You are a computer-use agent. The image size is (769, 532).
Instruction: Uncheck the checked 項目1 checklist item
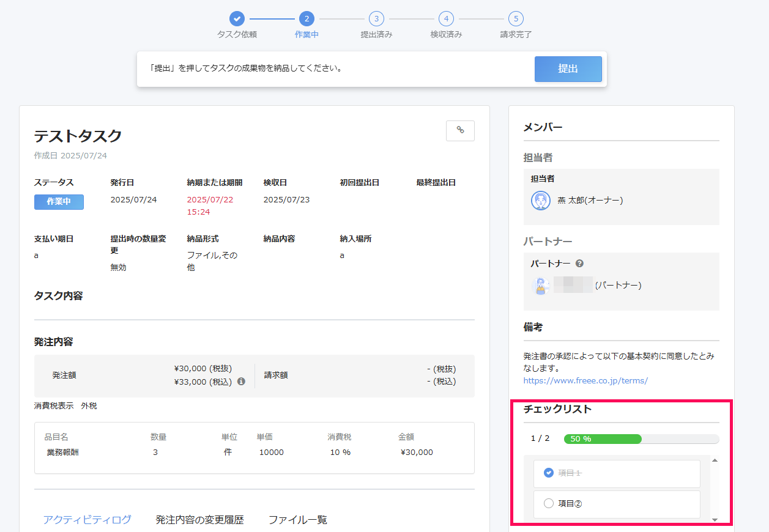pyautogui.click(x=549, y=473)
